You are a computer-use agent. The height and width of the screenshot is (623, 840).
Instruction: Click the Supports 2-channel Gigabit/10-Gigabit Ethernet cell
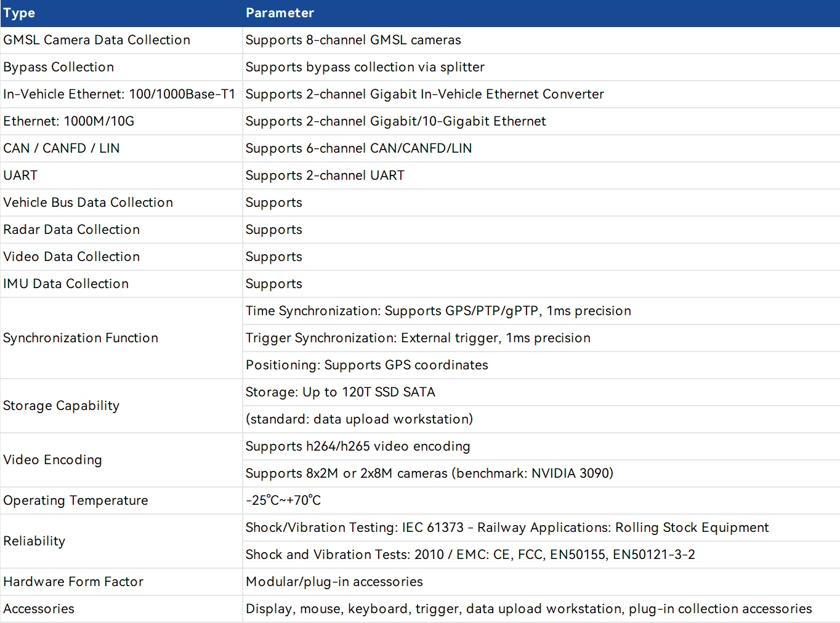coord(395,121)
